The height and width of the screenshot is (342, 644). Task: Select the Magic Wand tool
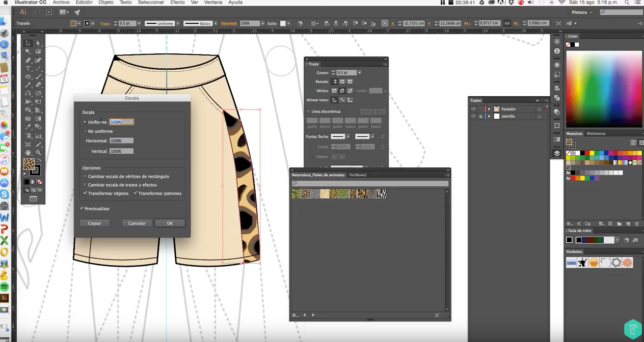click(x=28, y=52)
